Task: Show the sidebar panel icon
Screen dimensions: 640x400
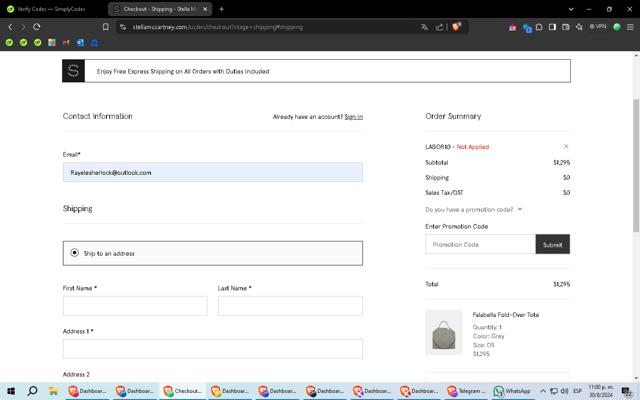Action: pyautogui.click(x=552, y=27)
